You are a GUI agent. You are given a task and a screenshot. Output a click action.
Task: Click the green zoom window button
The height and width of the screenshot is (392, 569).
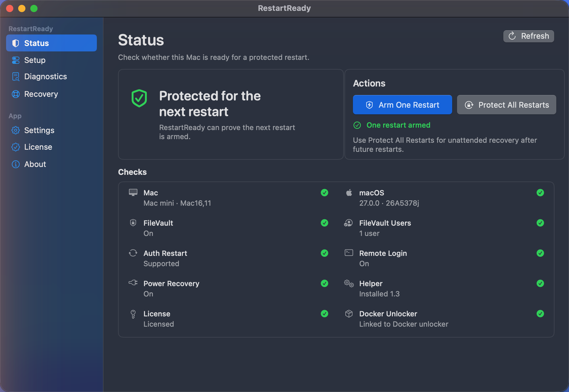34,8
